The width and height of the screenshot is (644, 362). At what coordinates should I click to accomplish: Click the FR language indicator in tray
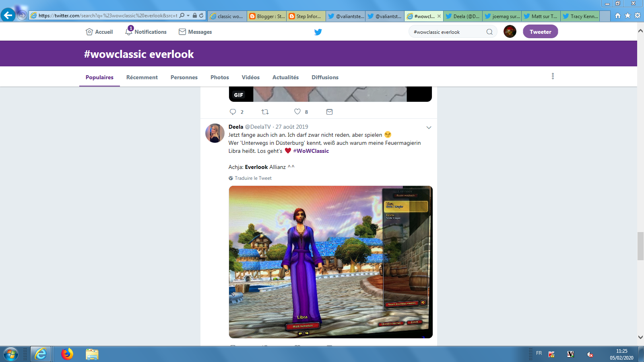[539, 353]
